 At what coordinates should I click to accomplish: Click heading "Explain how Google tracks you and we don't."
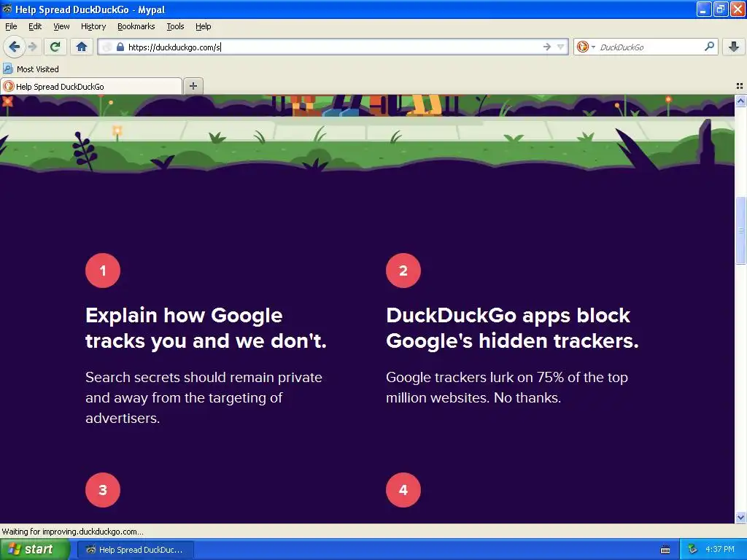click(x=206, y=328)
